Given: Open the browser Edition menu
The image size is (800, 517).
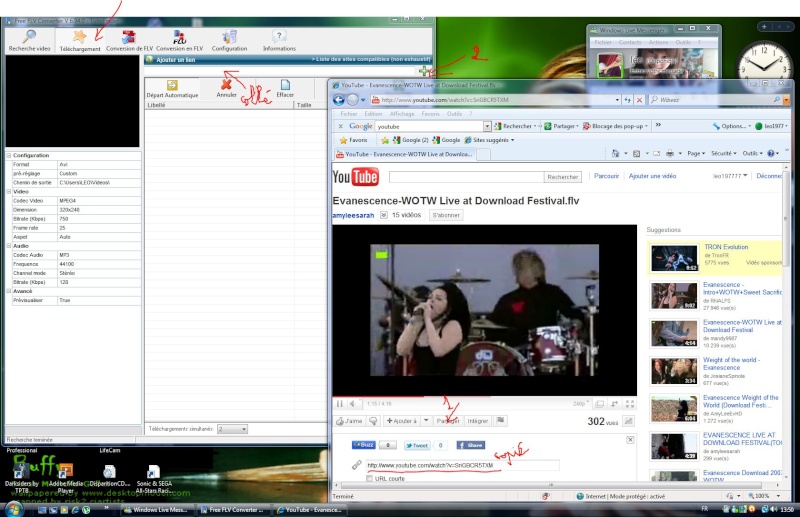Looking at the screenshot, I should (373, 114).
